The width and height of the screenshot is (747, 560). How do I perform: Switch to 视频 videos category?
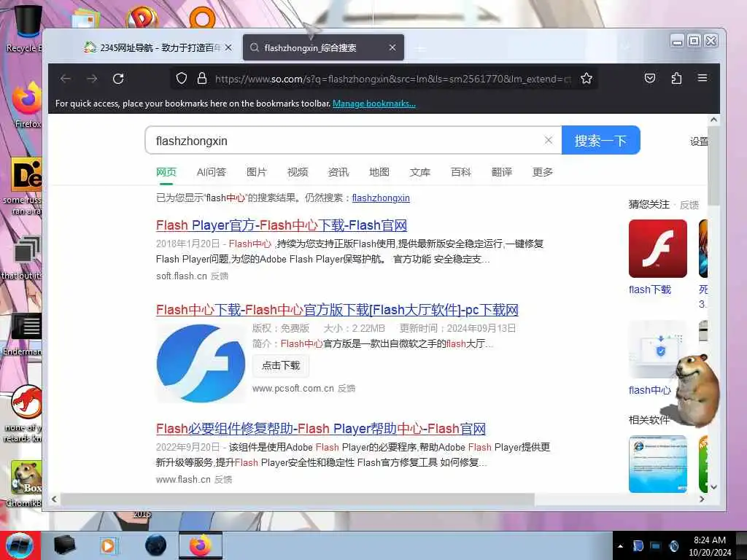[298, 172]
